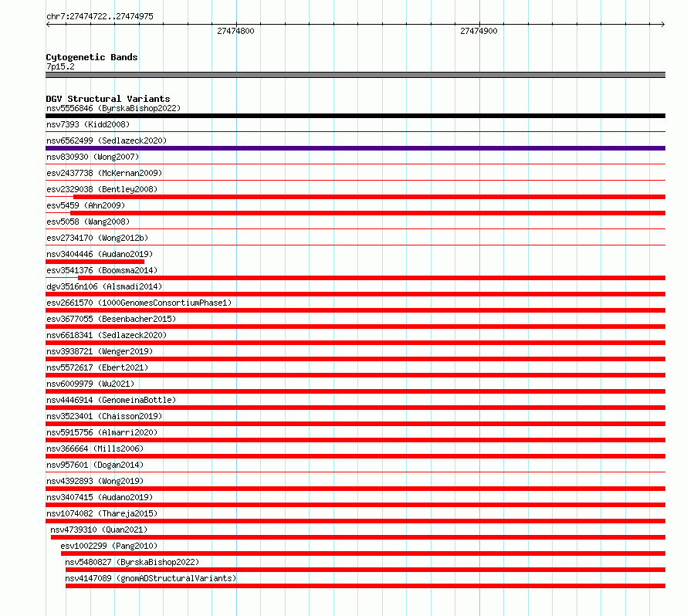Click the red bar under nsv4147089

point(365,586)
